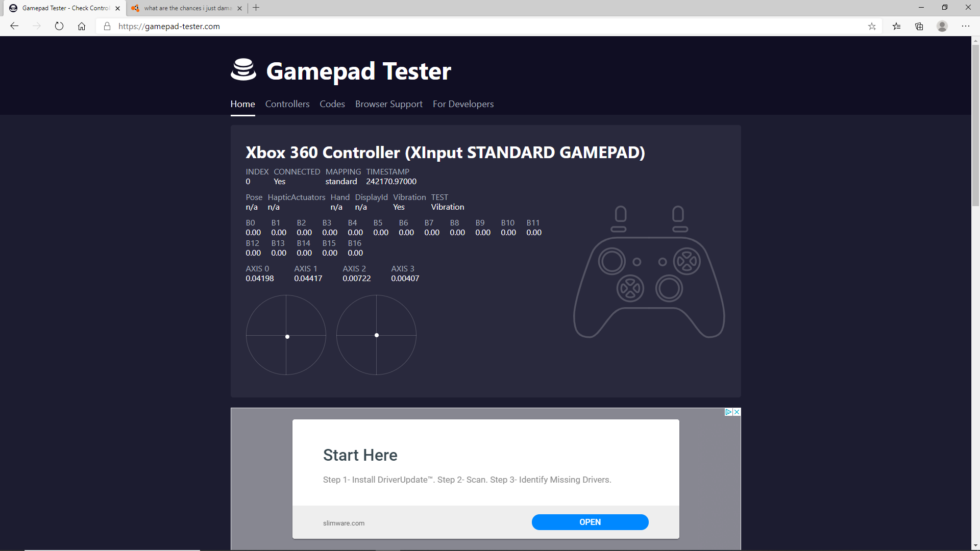Viewport: 980px width, 551px height.
Task: Restore down the browser window
Action: (x=945, y=8)
